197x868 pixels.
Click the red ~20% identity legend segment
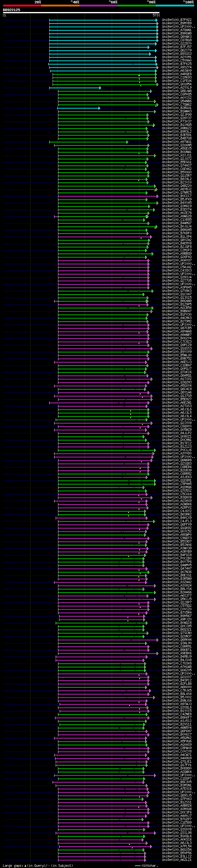(x=22, y=6)
